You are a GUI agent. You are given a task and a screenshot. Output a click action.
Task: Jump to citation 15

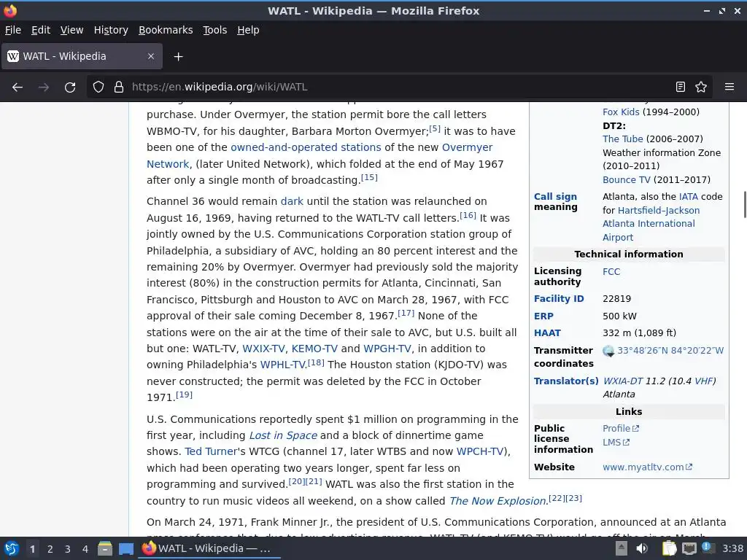(x=369, y=178)
